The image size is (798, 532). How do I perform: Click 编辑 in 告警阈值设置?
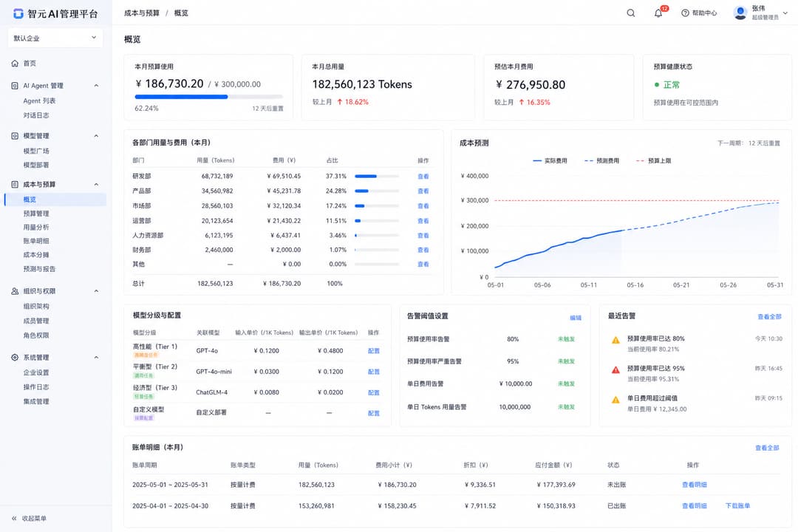[576, 318]
